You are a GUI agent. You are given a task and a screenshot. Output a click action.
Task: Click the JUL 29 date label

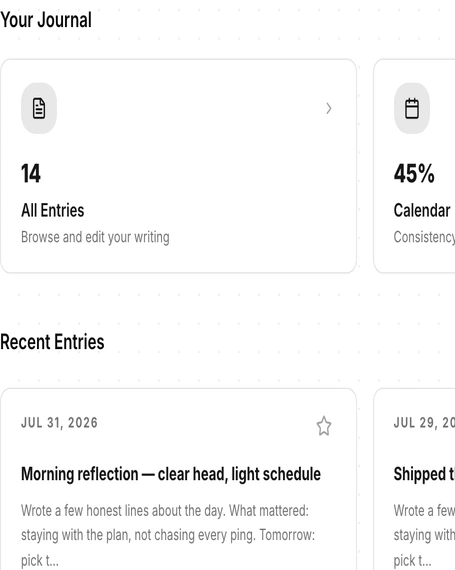point(424,423)
